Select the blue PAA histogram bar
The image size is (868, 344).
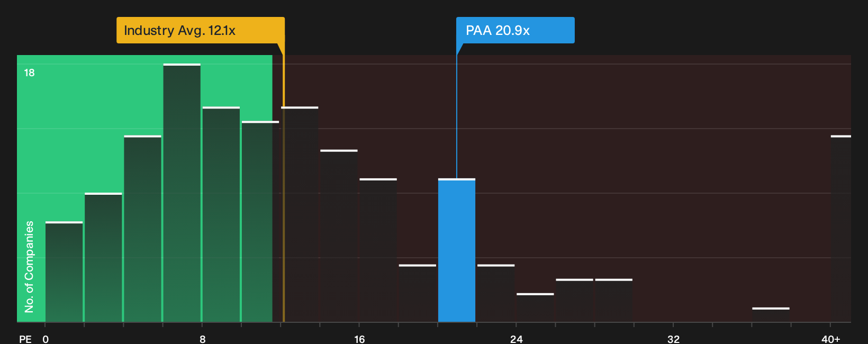click(x=457, y=250)
